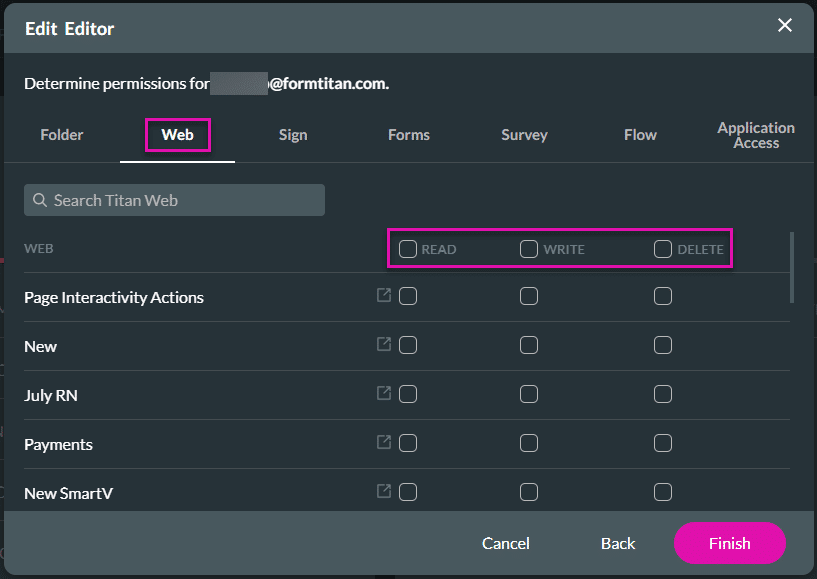
Task: Open the New project external link icon
Action: pos(384,345)
